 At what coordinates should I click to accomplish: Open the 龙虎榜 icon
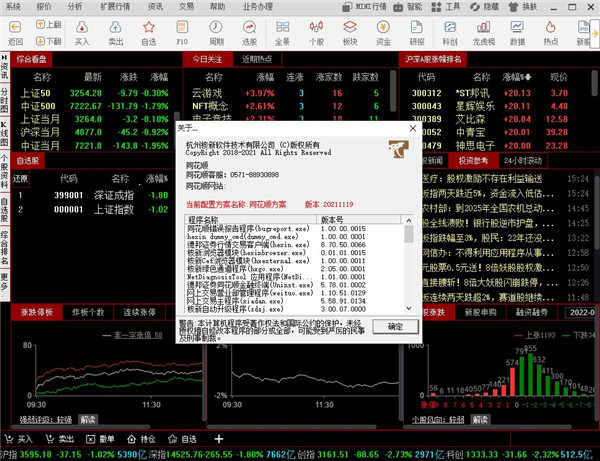pyautogui.click(x=484, y=27)
